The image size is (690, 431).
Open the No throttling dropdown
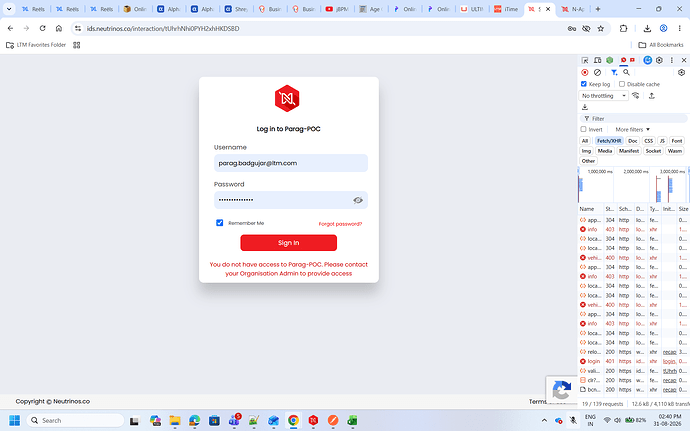(x=603, y=96)
